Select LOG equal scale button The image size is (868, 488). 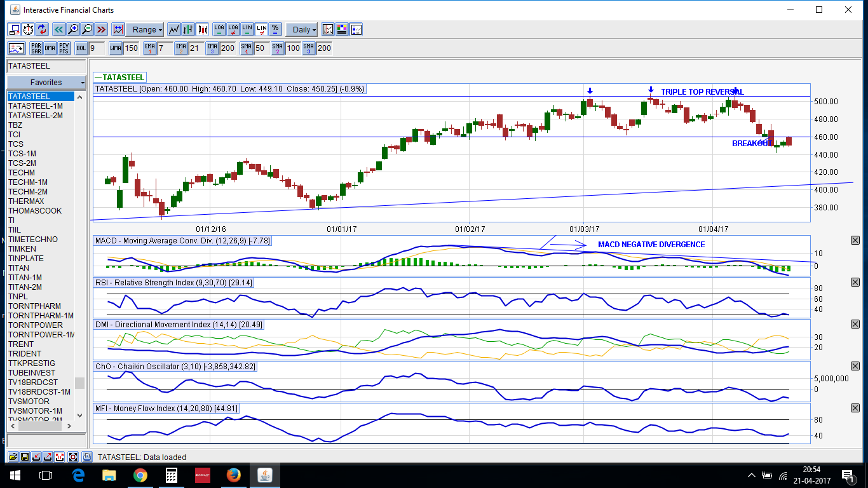219,30
